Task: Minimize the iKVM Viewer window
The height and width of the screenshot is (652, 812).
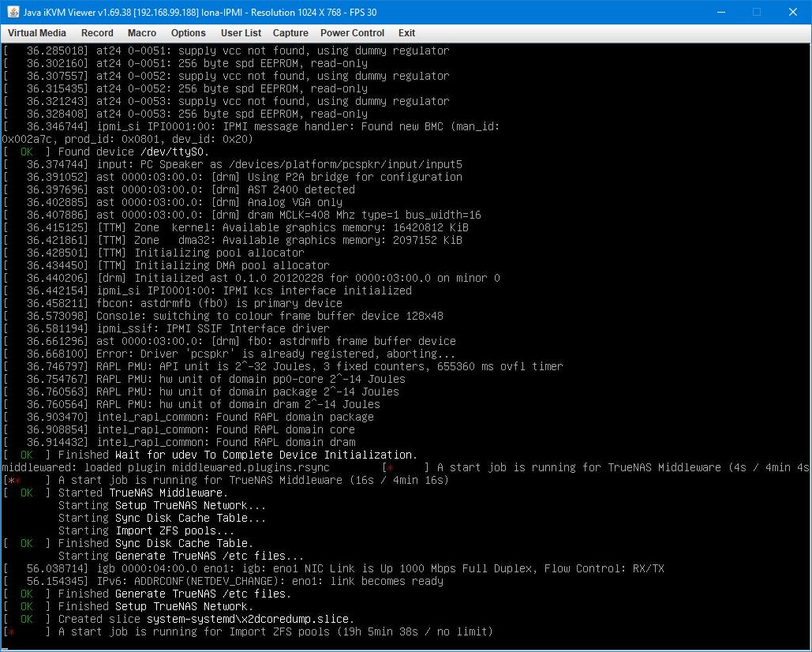Action: point(721,12)
